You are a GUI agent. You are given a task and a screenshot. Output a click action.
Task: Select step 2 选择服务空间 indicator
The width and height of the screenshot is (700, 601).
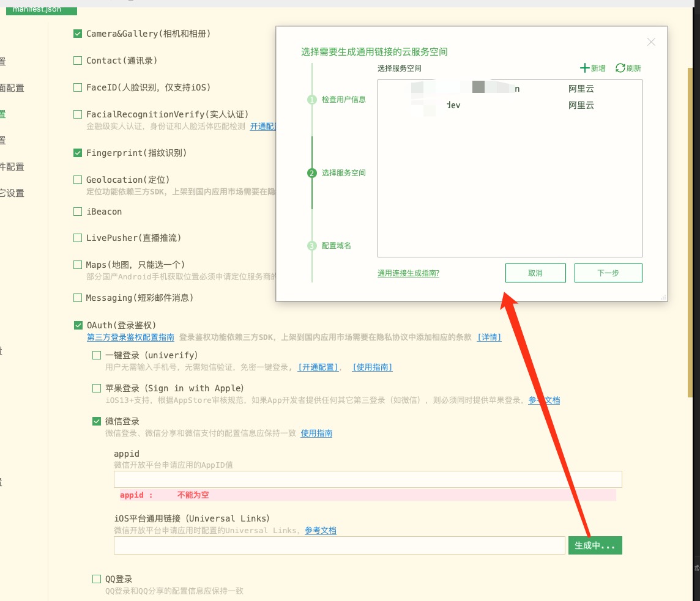tap(312, 173)
